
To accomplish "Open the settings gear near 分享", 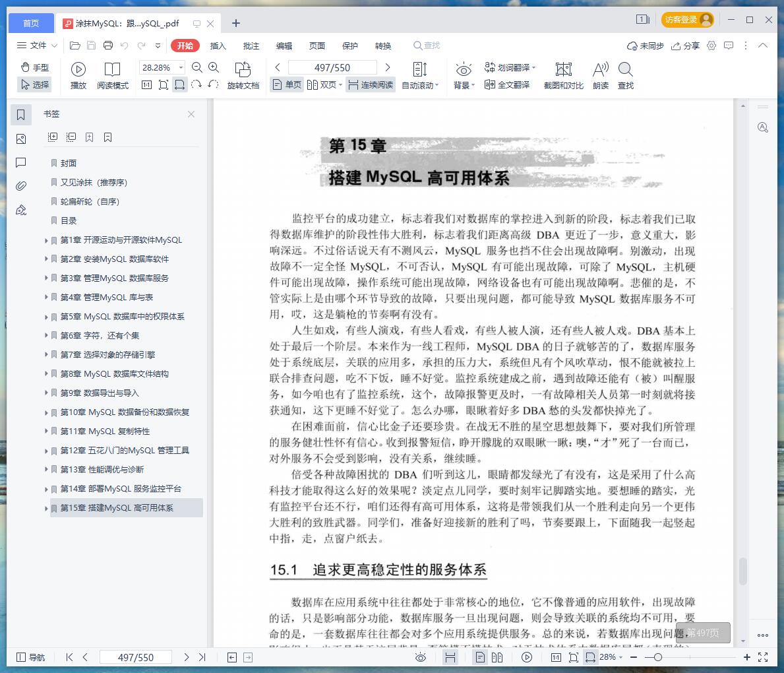I will (x=711, y=46).
